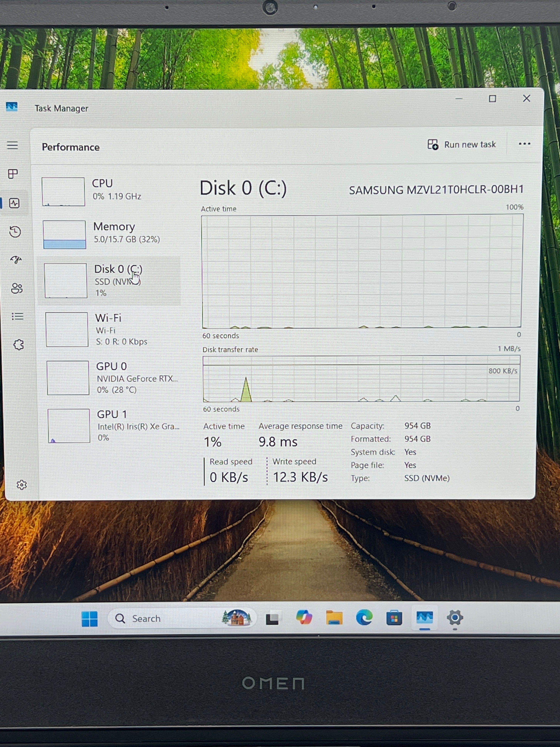The width and height of the screenshot is (560, 747).
Task: Select the Performance page icon in sidebar
Action: (14, 203)
